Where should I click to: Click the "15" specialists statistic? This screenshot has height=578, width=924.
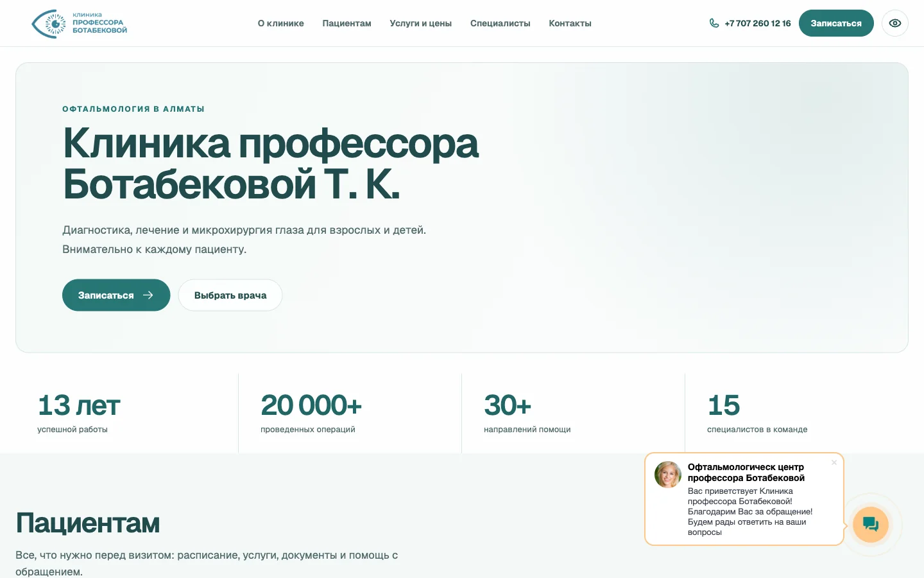coord(724,405)
